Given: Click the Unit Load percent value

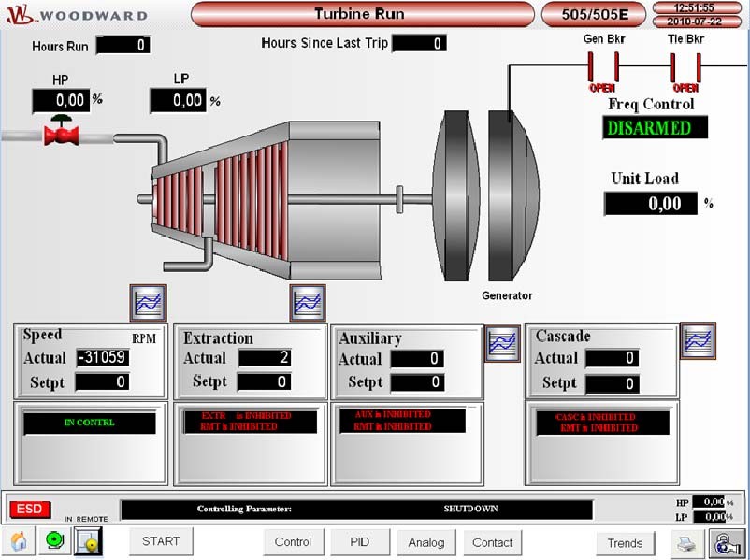Looking at the screenshot, I should [651, 204].
